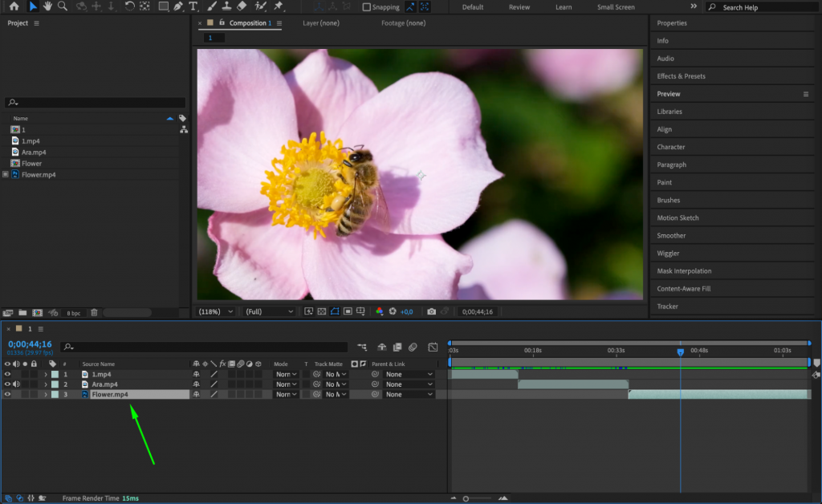The width and height of the screenshot is (822, 504).
Task: Toggle the transparency grid in the viewer
Action: pos(321,311)
